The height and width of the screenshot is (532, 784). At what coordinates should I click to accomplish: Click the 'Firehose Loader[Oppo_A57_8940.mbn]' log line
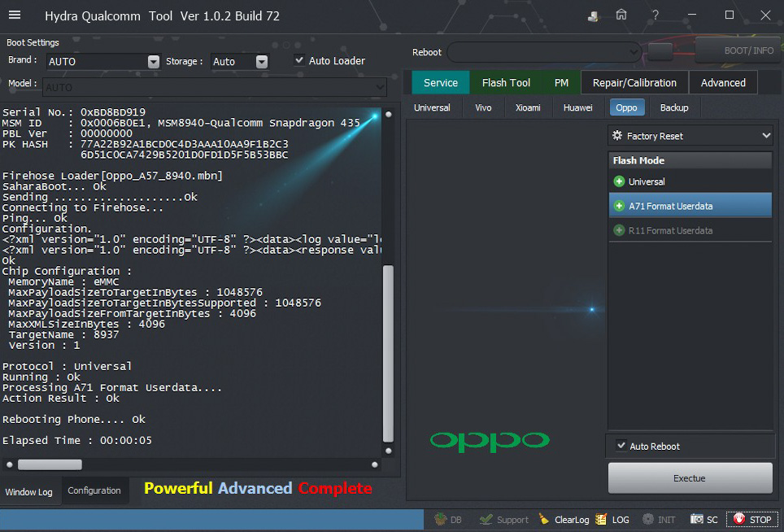coord(112,176)
